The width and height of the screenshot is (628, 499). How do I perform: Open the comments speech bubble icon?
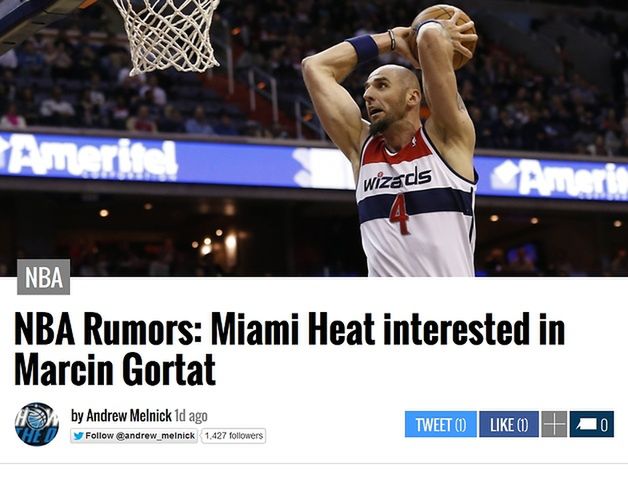click(x=586, y=424)
